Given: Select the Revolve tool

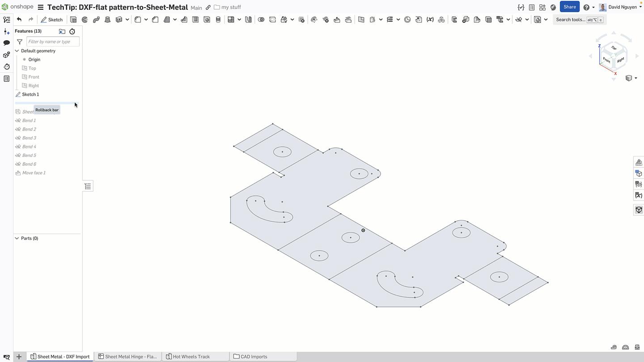Looking at the screenshot, I should coord(85,20).
